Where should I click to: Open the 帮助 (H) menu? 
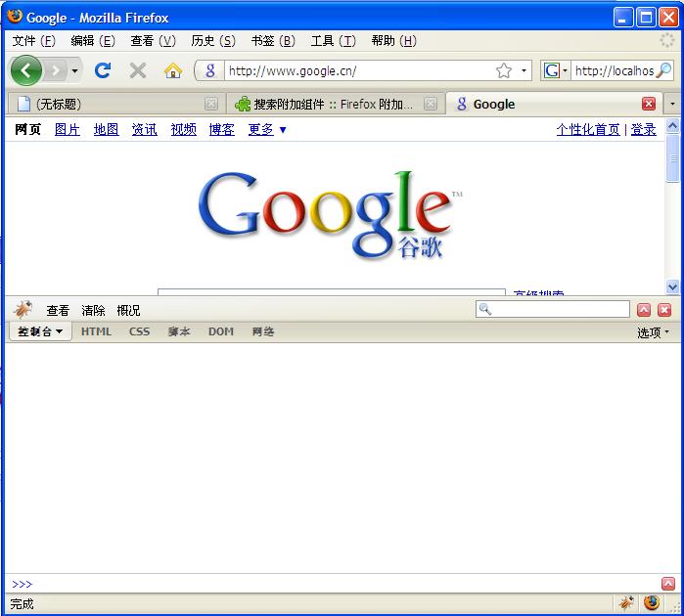point(394,41)
